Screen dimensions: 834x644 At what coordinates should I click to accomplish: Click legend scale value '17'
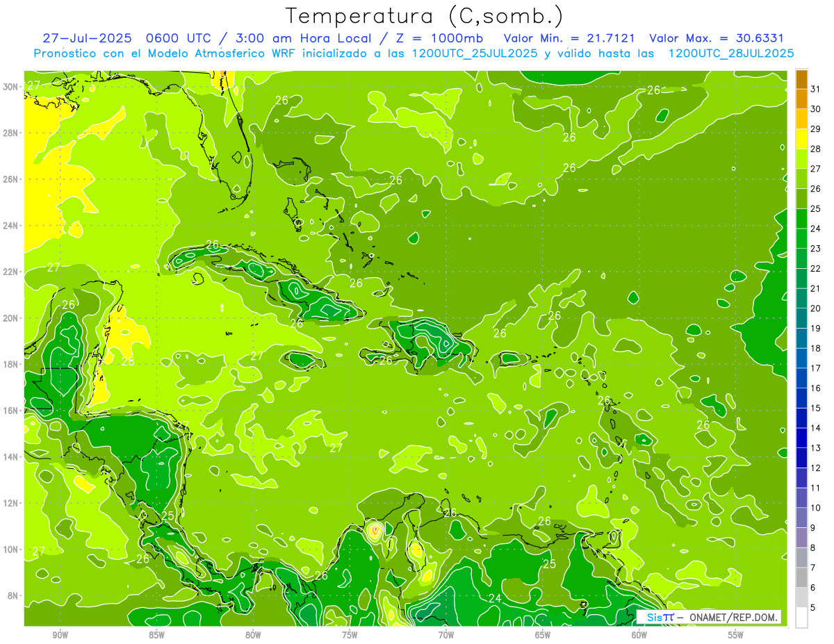tap(817, 368)
